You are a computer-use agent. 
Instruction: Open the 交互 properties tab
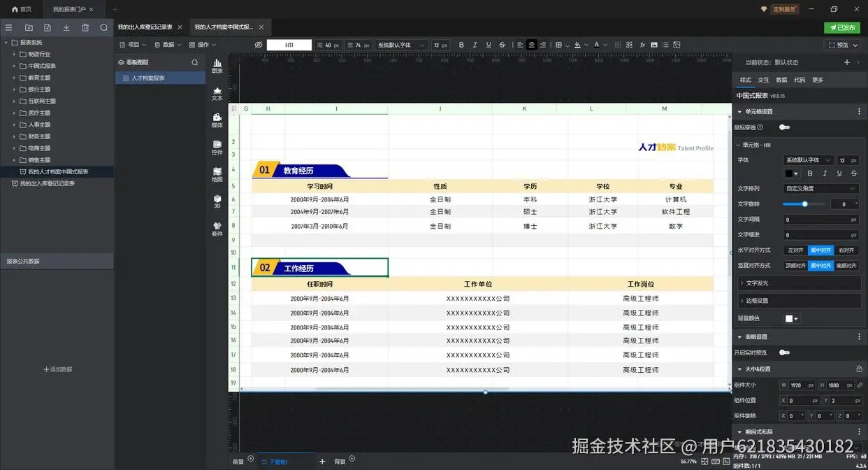tap(763, 80)
